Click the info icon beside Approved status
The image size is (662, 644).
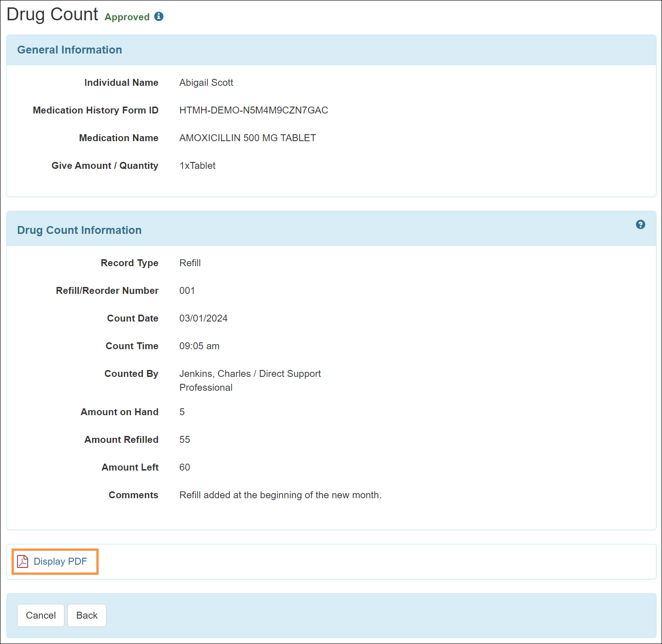[x=159, y=17]
